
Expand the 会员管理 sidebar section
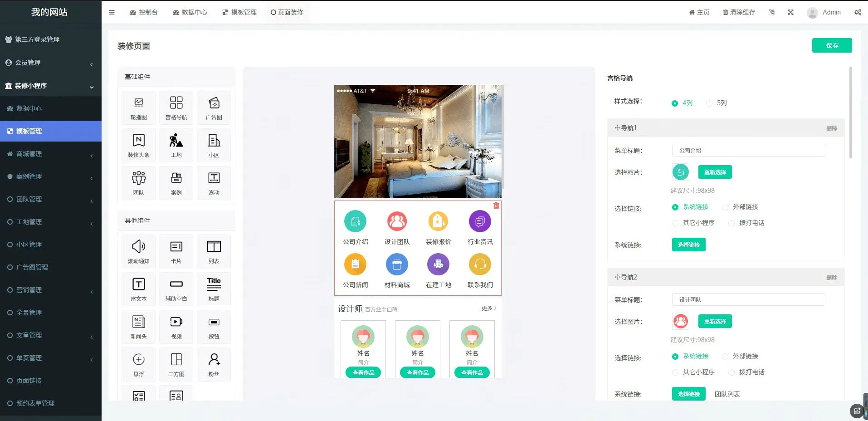click(50, 63)
